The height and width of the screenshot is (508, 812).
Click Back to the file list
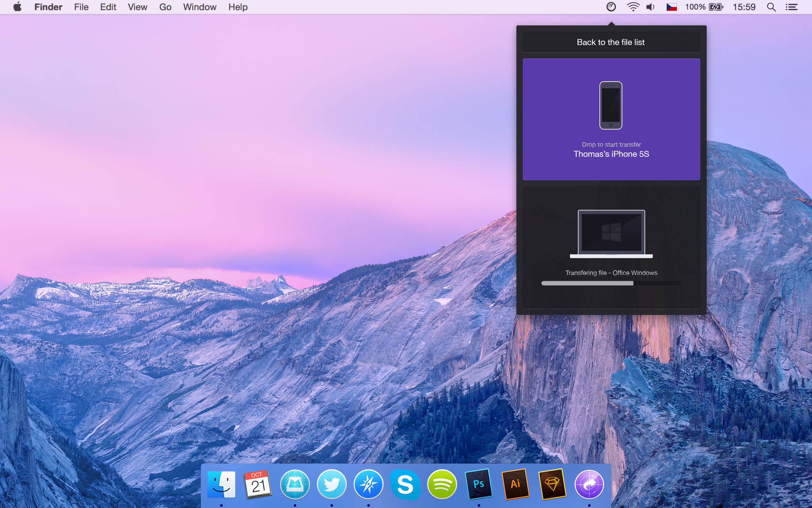pos(611,42)
